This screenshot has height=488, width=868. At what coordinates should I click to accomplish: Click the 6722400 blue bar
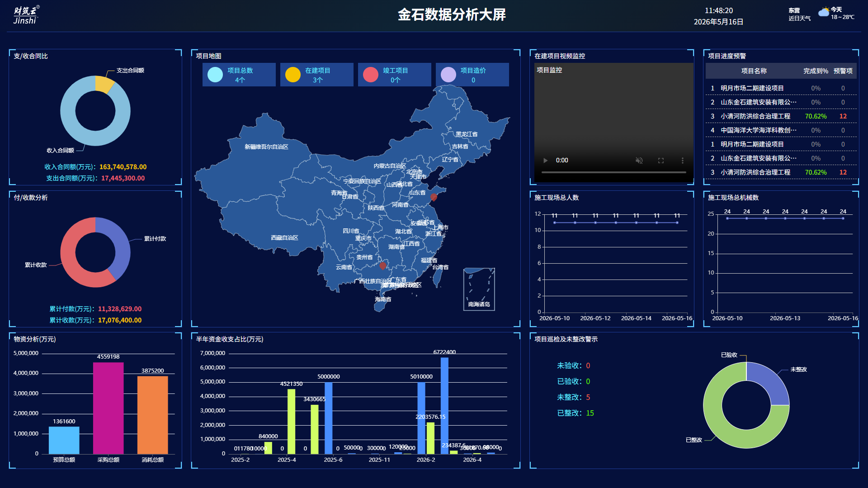click(x=444, y=406)
